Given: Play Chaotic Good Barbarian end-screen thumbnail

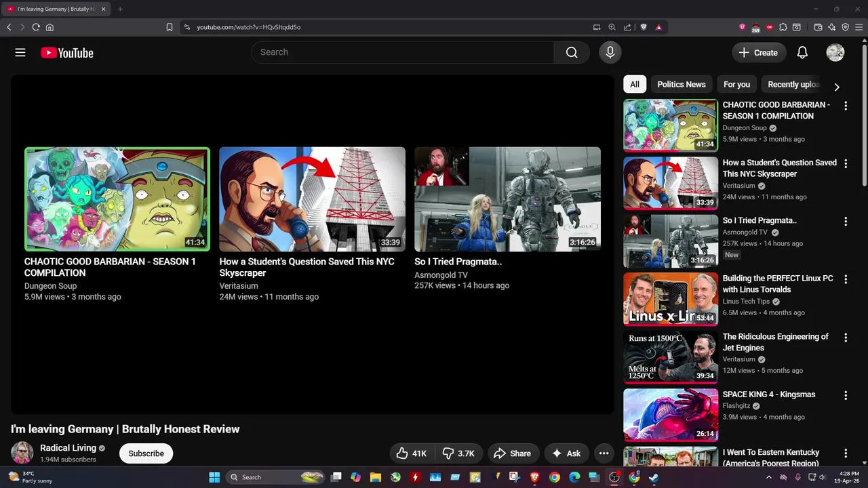Looking at the screenshot, I should point(117,199).
